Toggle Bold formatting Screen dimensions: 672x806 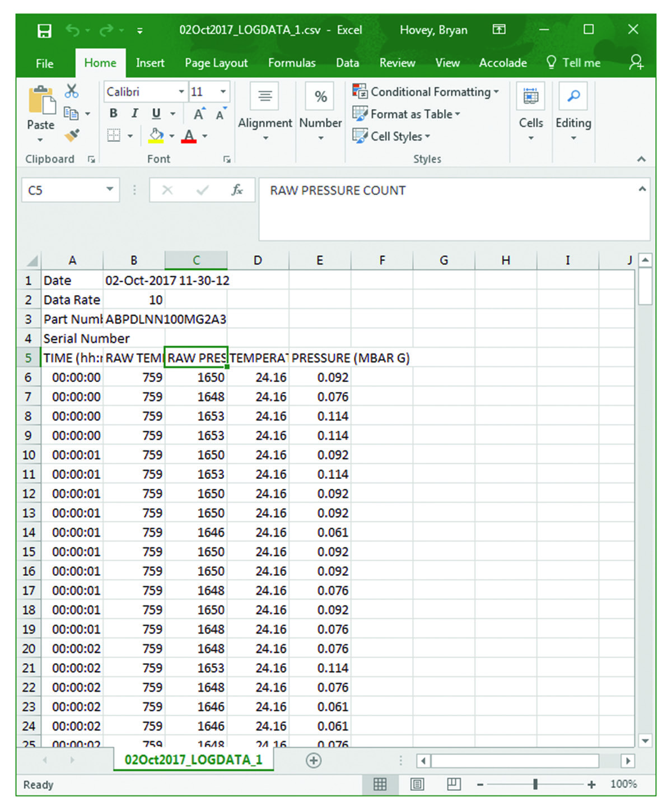(114, 114)
